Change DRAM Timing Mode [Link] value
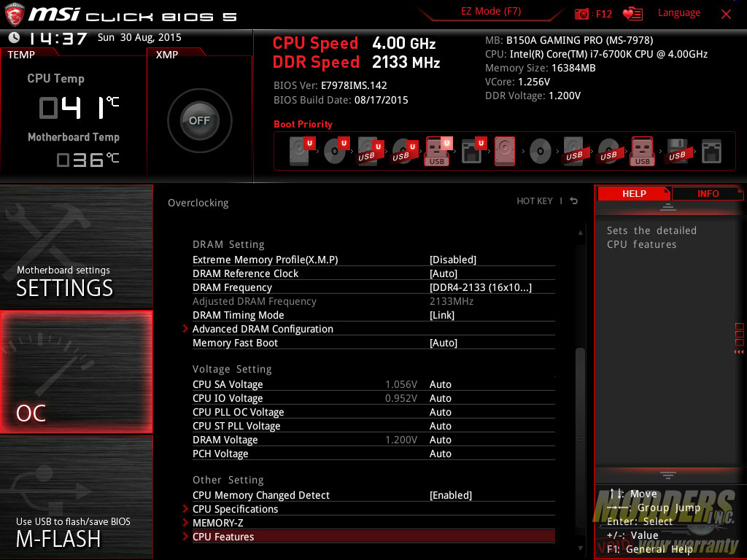 coord(373,315)
